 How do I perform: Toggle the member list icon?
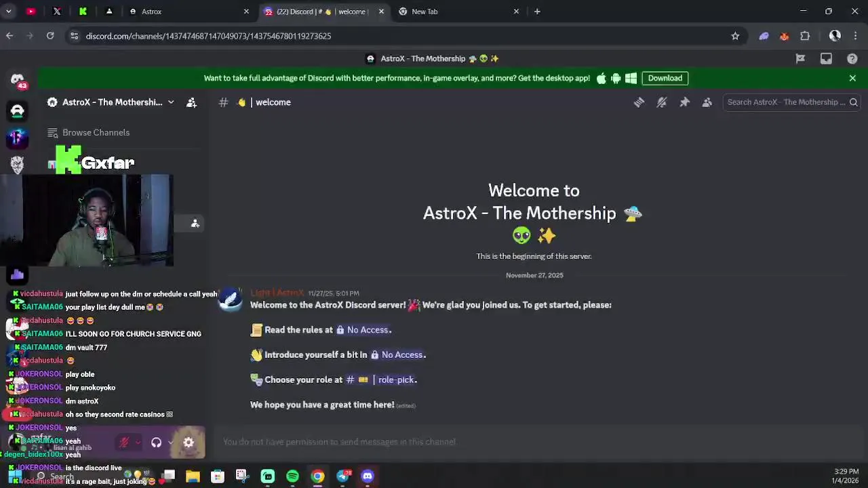(x=707, y=102)
